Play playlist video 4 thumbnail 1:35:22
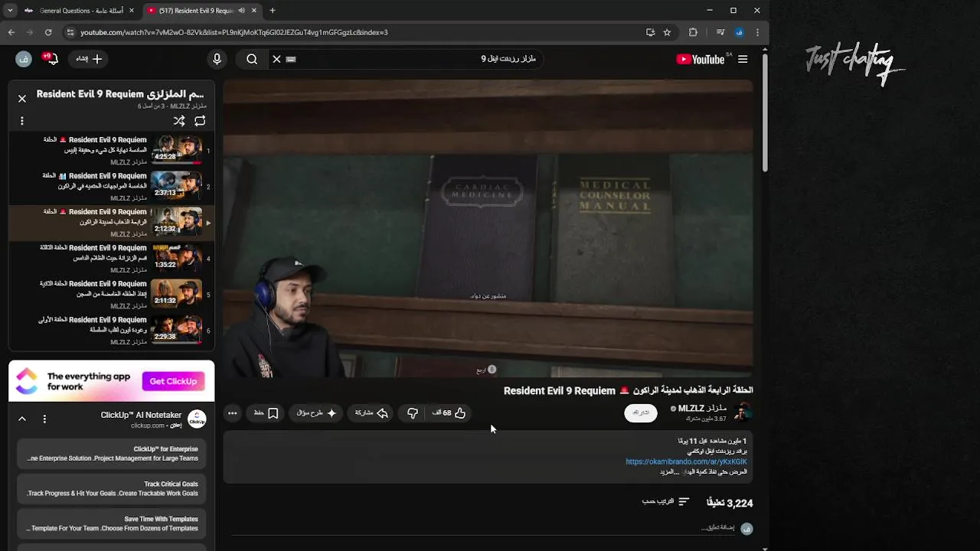 176,256
